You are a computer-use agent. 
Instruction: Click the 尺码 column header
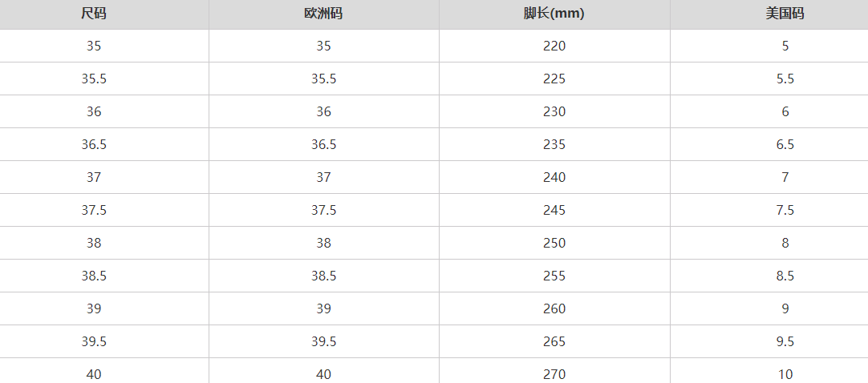pyautogui.click(x=94, y=14)
